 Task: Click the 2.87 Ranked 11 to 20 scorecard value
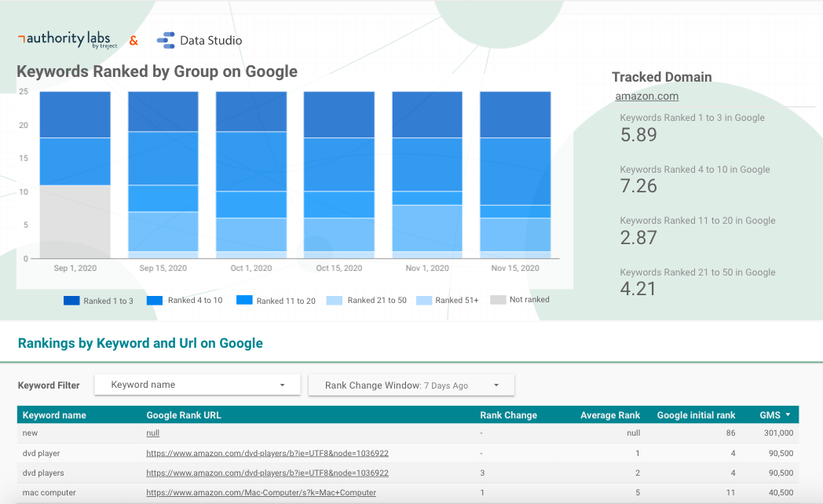[x=638, y=238]
